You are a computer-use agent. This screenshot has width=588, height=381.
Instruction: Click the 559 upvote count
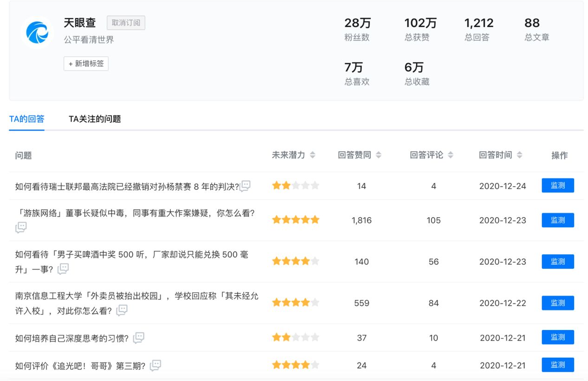[x=362, y=303]
